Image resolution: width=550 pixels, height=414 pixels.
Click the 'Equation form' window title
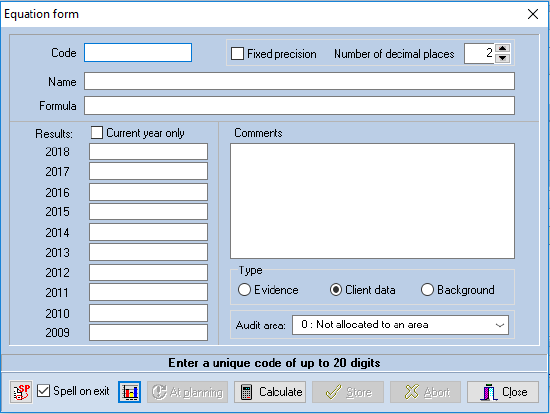[41, 14]
